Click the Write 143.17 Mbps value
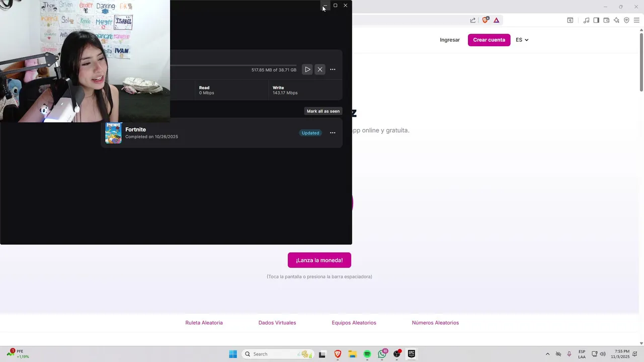Image resolution: width=644 pixels, height=362 pixels. pos(285,93)
